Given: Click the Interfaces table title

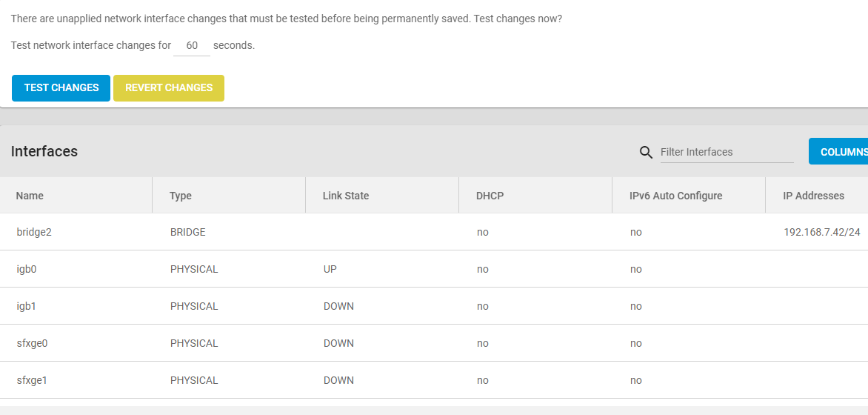Looking at the screenshot, I should click(x=44, y=151).
